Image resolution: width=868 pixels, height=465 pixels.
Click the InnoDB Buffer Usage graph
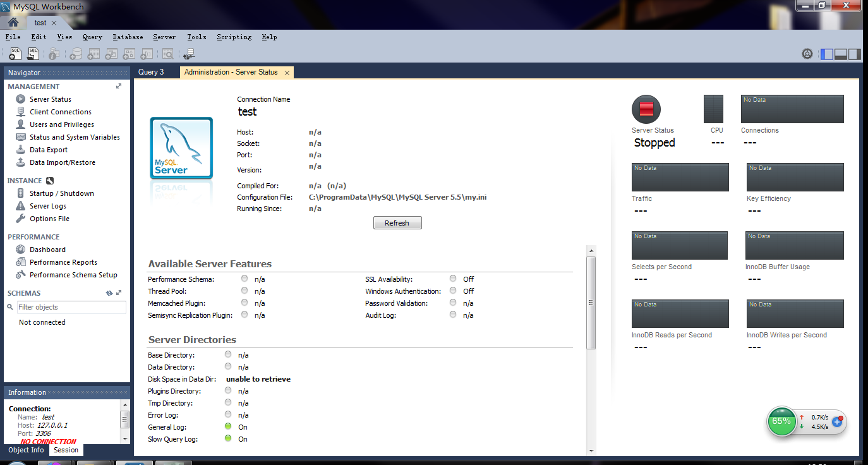pos(795,246)
